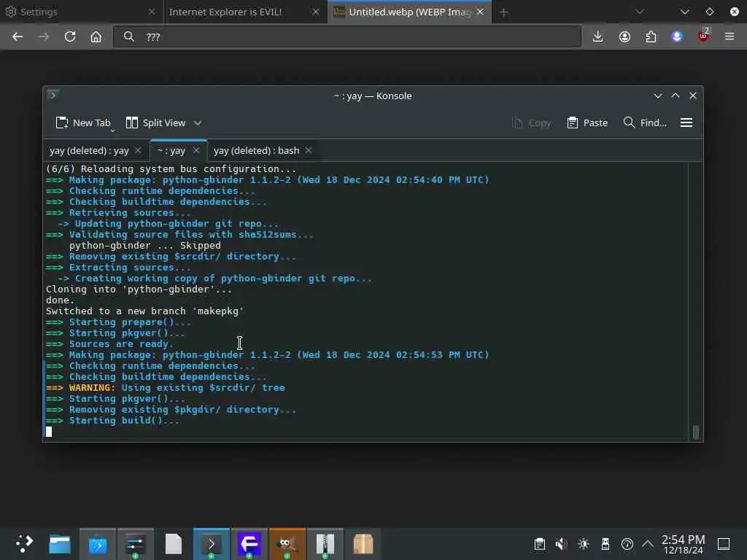Open the clipboard tray icon
Image resolution: width=747 pixels, height=560 pixels.
(x=539, y=544)
